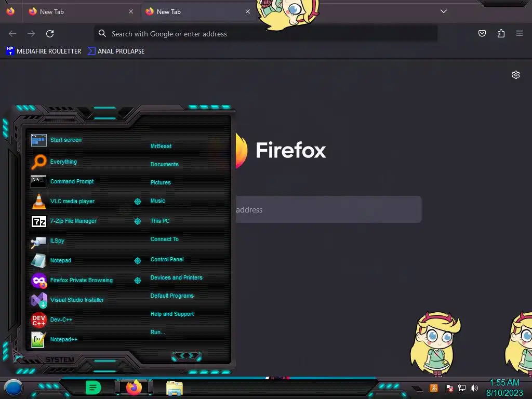This screenshot has width=532, height=399.
Task: List all tabs dropdown chevron
Action: tap(444, 11)
